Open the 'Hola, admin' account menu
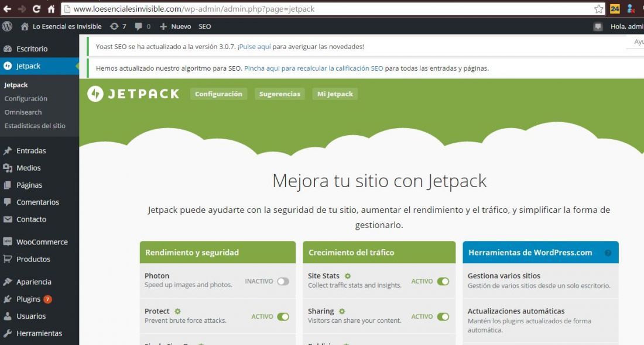 coord(627,26)
